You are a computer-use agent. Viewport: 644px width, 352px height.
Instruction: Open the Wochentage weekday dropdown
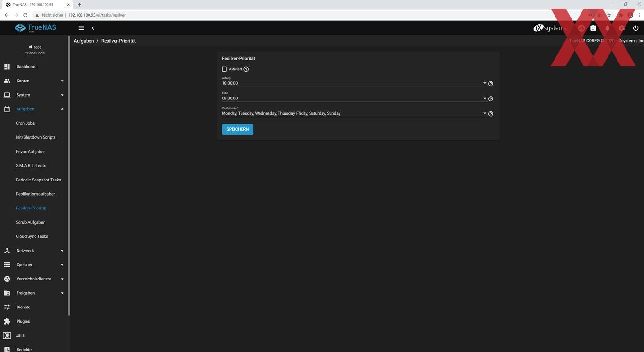click(x=354, y=114)
